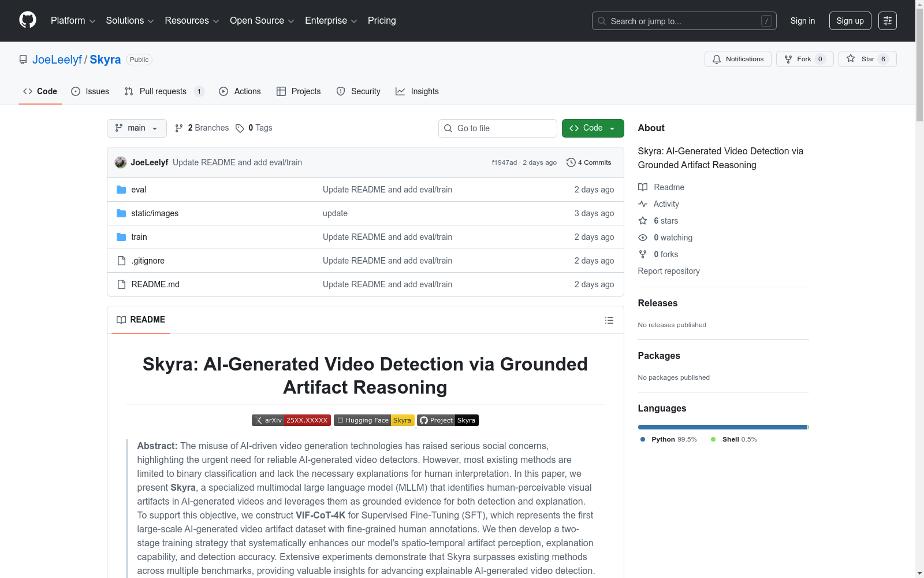Click the Go to file search field
924x578 pixels.
click(498, 128)
